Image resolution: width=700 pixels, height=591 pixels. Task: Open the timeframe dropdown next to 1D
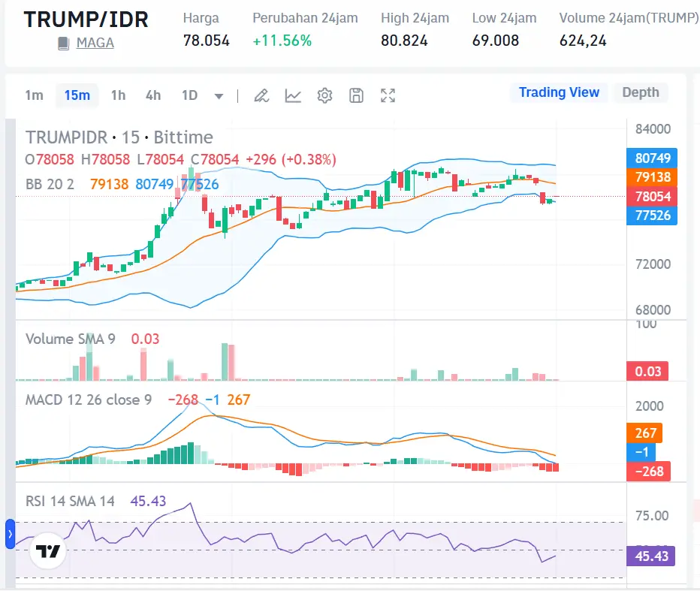218,95
